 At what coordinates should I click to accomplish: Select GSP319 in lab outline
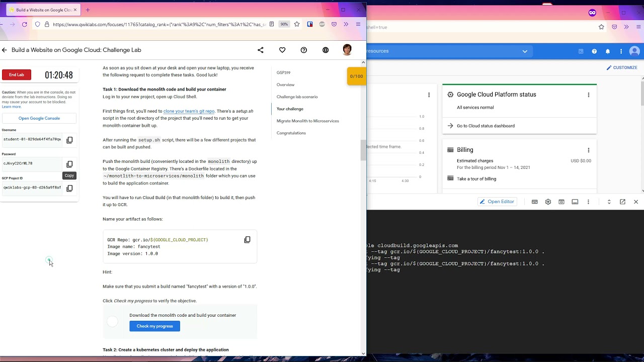(x=283, y=72)
